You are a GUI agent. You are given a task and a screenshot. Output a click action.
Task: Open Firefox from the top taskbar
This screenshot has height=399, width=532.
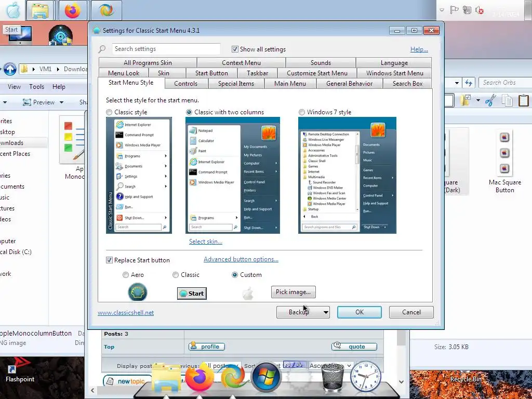point(73,10)
